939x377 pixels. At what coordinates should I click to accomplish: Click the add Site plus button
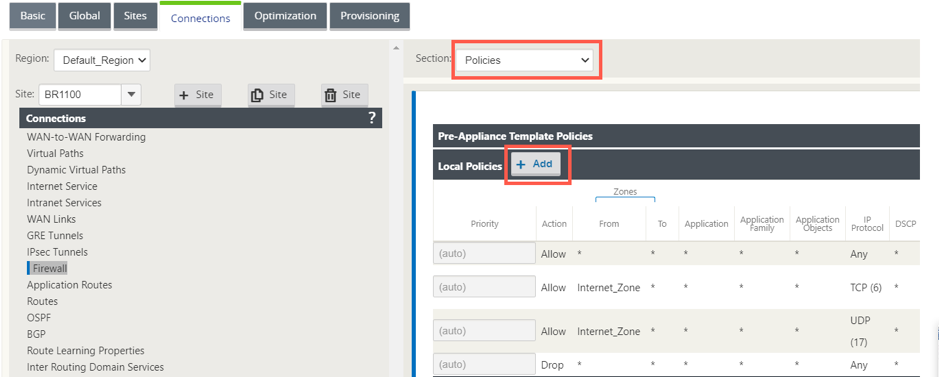point(198,95)
